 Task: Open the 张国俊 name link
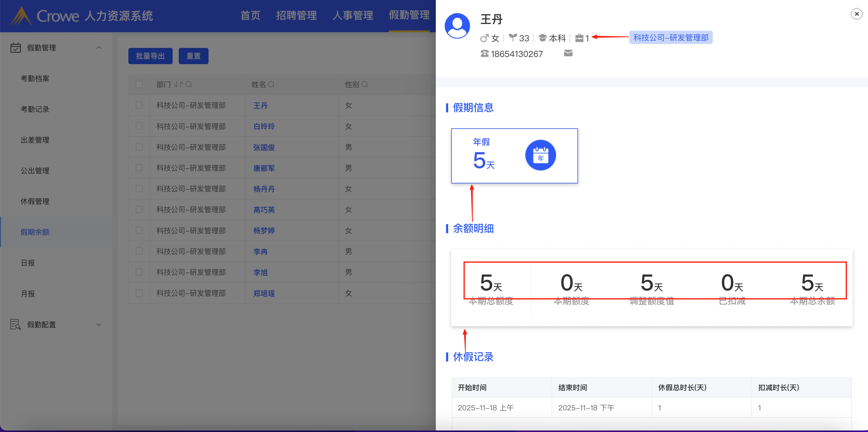click(264, 148)
